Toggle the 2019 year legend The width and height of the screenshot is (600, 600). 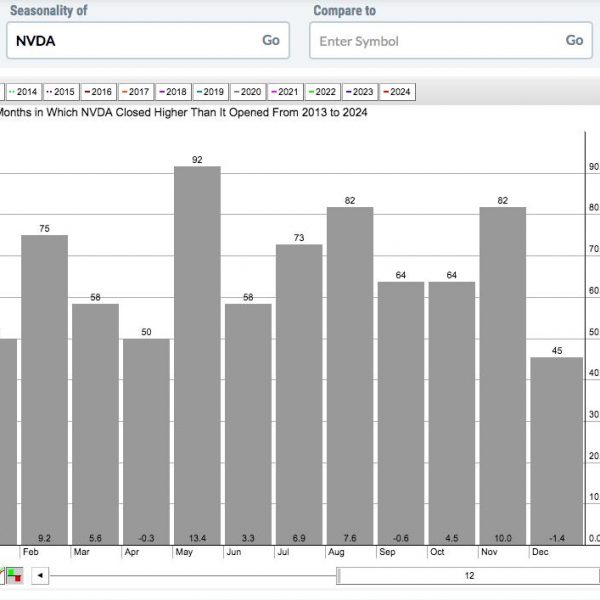pos(210,92)
